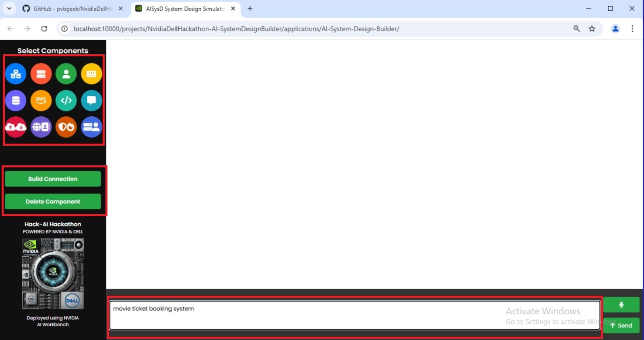Select the cloud upload/download component
Screen dimensions: 644x340
tap(16, 127)
